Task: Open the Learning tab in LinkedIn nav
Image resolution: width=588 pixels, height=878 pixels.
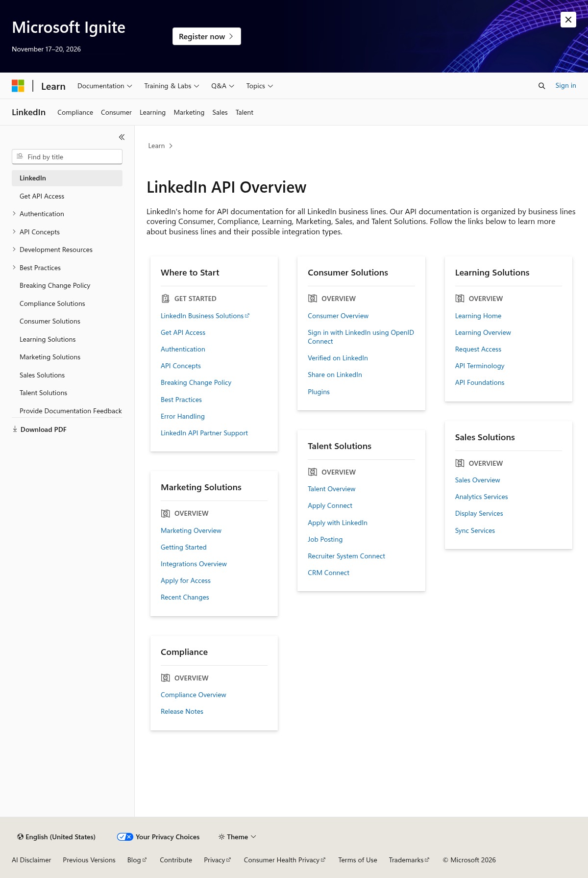Action: 152,112
